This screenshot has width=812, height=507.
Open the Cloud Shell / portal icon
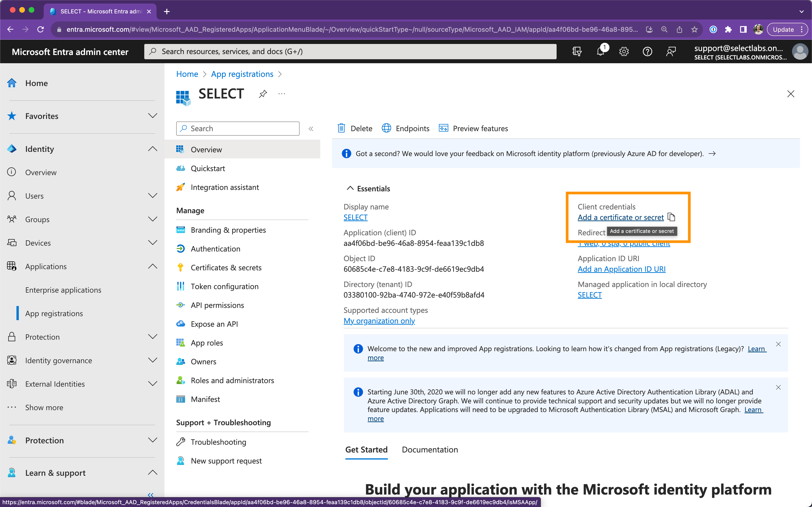577,51
